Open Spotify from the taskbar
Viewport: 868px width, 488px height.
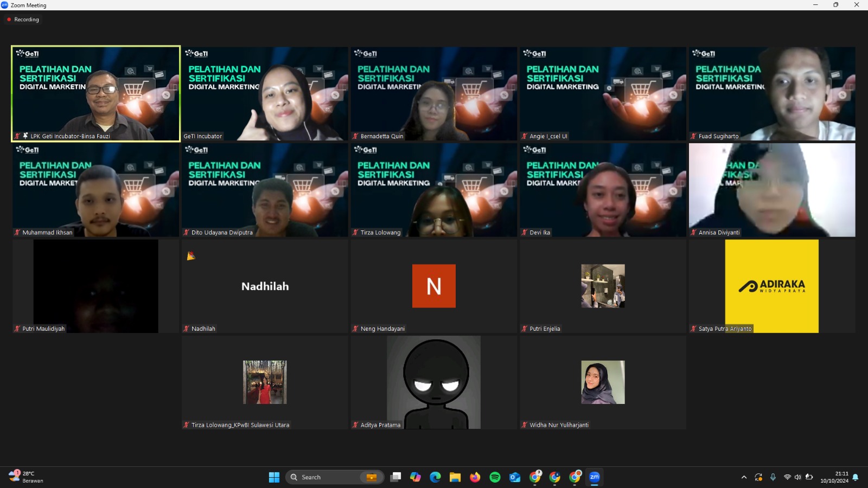[x=495, y=477]
